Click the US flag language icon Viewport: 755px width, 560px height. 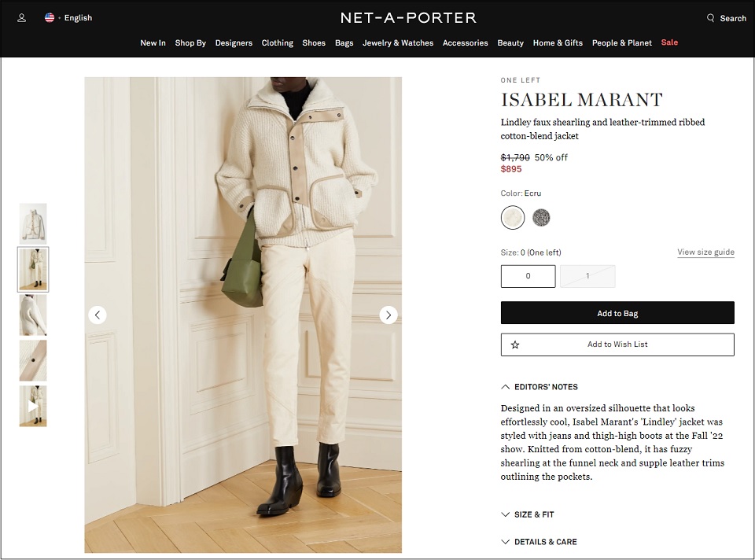[49, 18]
